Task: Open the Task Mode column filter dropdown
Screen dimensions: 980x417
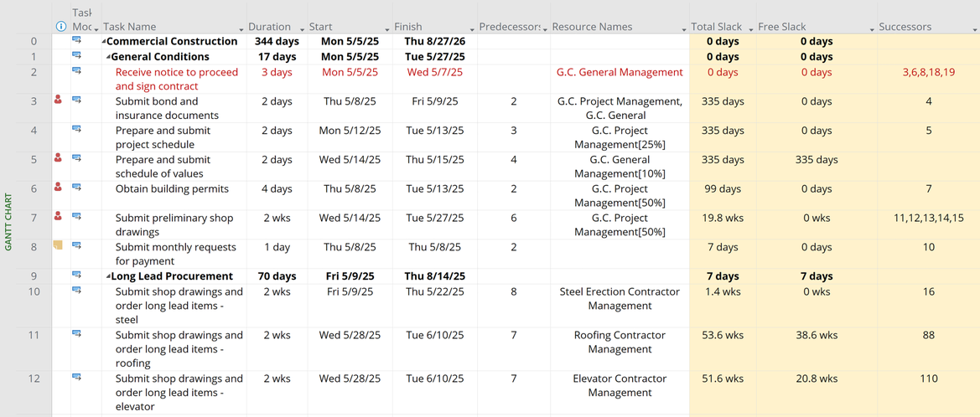Action: [x=96, y=28]
